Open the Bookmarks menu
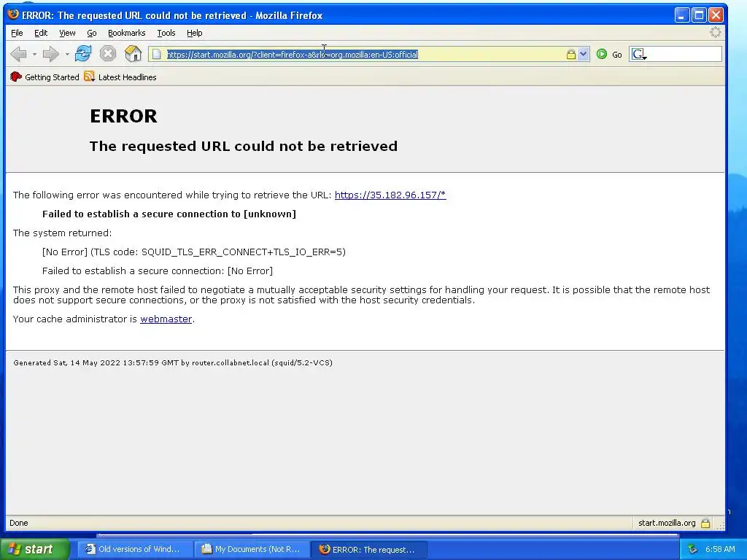The image size is (747, 560). tap(126, 33)
